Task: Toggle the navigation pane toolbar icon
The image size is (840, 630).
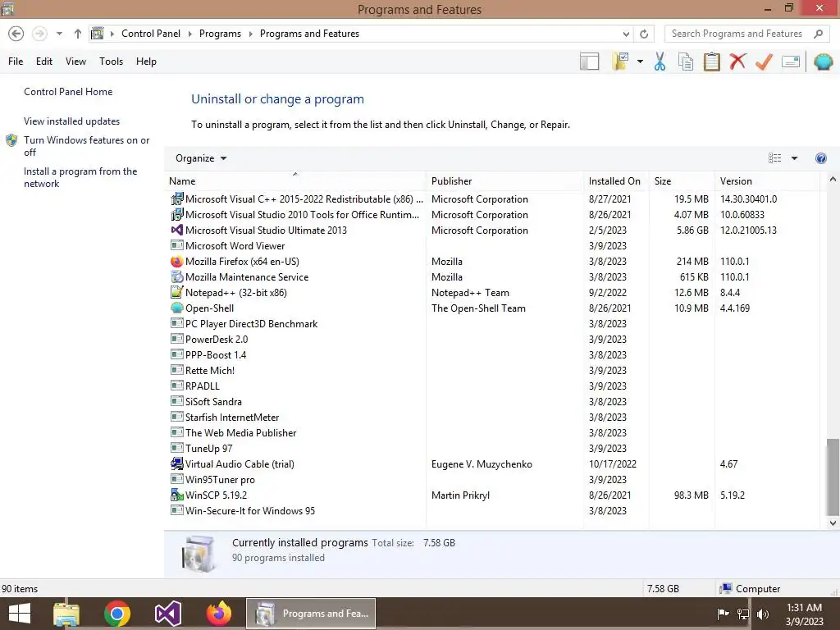Action: [x=589, y=62]
